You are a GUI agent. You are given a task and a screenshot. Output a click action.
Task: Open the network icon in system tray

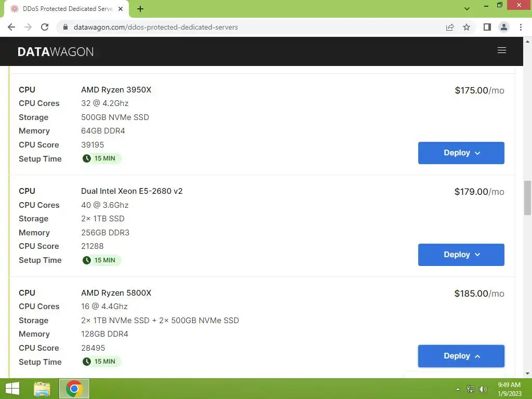pos(471,389)
